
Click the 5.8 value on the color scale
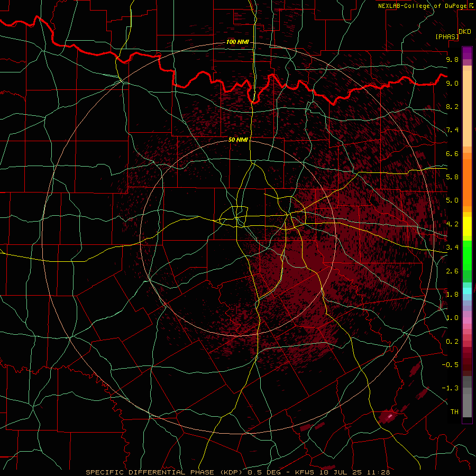452,177
